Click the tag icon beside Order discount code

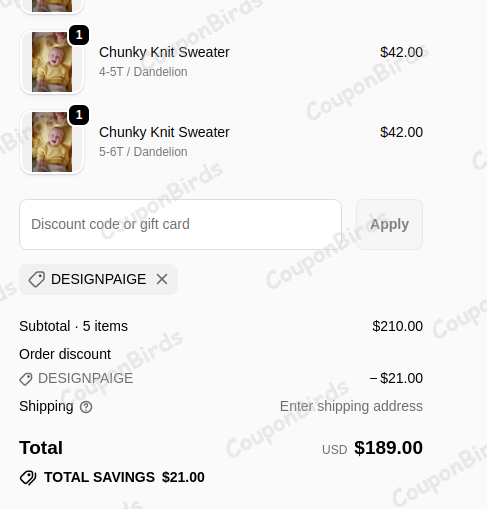point(26,379)
